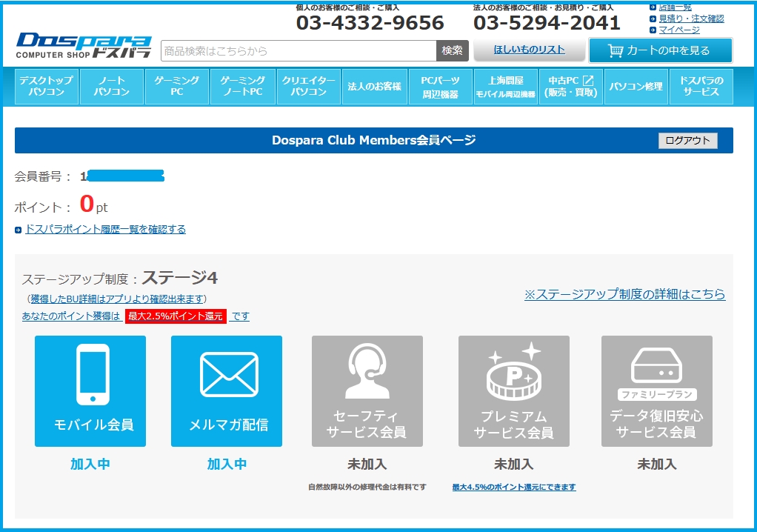Click the shopping cart icon
Image resolution: width=757 pixels, height=532 pixels.
[x=616, y=50]
